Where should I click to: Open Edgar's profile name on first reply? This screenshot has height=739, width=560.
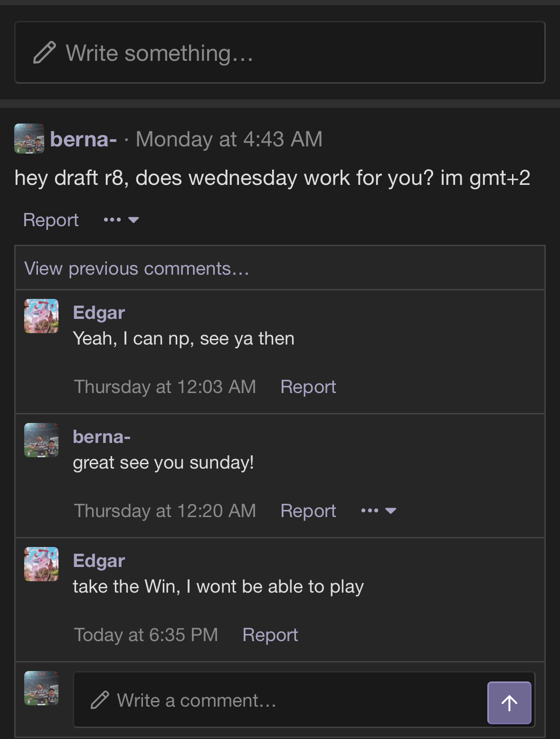[99, 313]
